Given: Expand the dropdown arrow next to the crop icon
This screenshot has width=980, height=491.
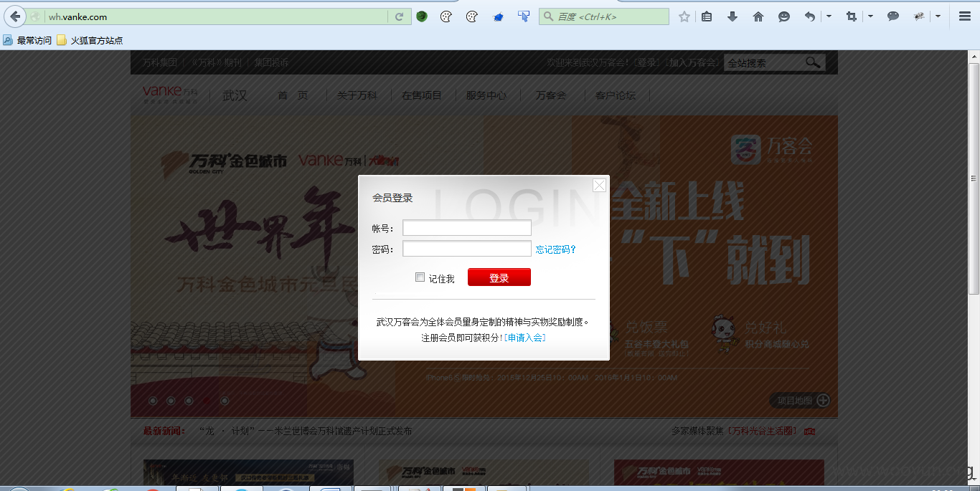Looking at the screenshot, I should (x=870, y=16).
